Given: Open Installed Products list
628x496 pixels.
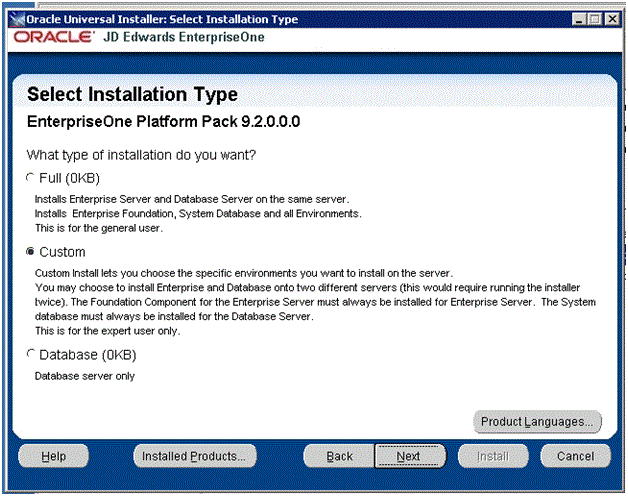Looking at the screenshot, I should click(x=195, y=456).
